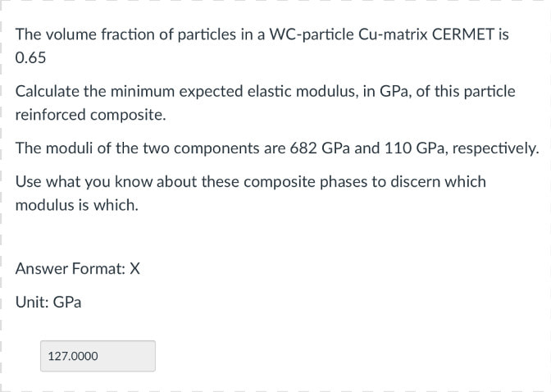Click the 'Answer Format: X' line

pos(78,269)
